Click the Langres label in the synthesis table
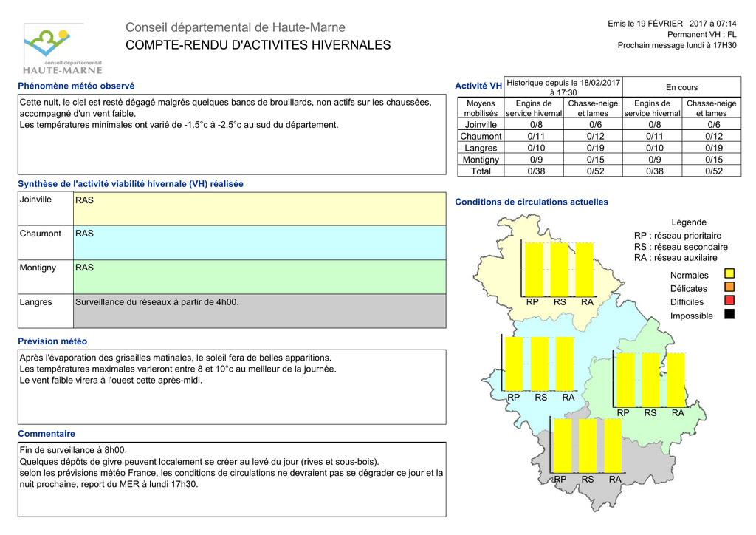 coord(35,302)
